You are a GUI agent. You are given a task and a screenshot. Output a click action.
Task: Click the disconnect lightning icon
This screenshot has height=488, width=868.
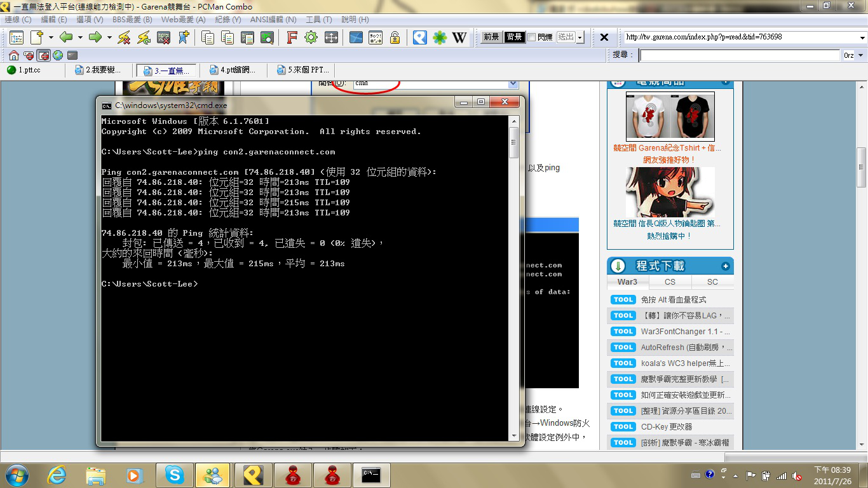[x=124, y=37]
